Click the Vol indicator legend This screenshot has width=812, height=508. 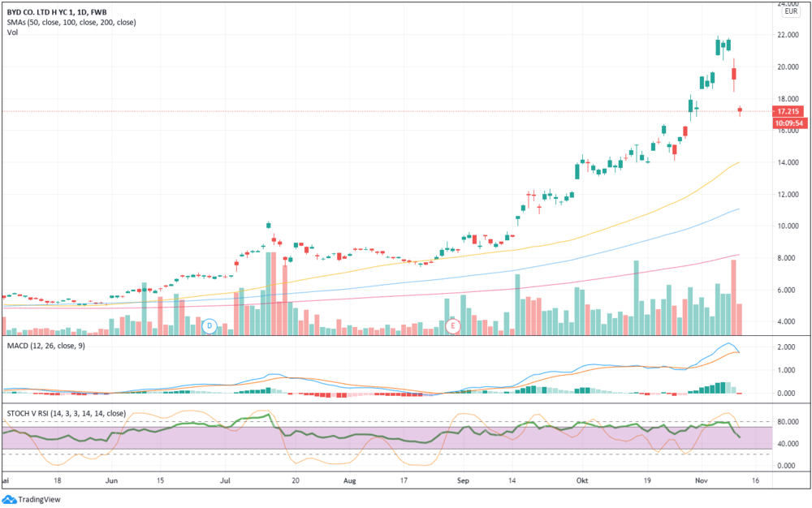pos(12,32)
